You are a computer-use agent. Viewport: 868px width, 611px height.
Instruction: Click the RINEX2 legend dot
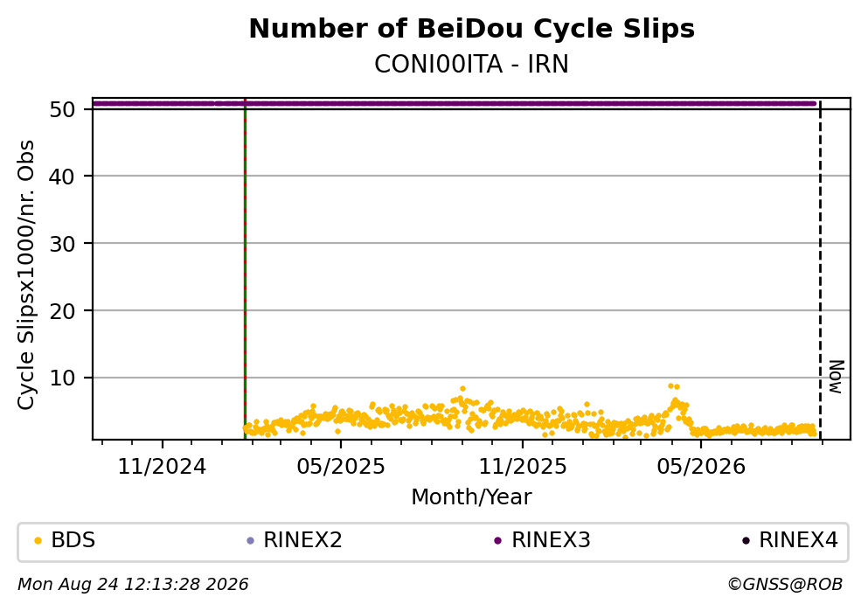(250, 541)
